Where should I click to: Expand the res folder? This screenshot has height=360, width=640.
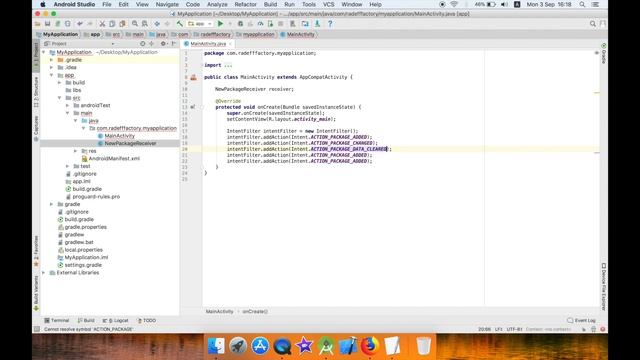coord(76,151)
